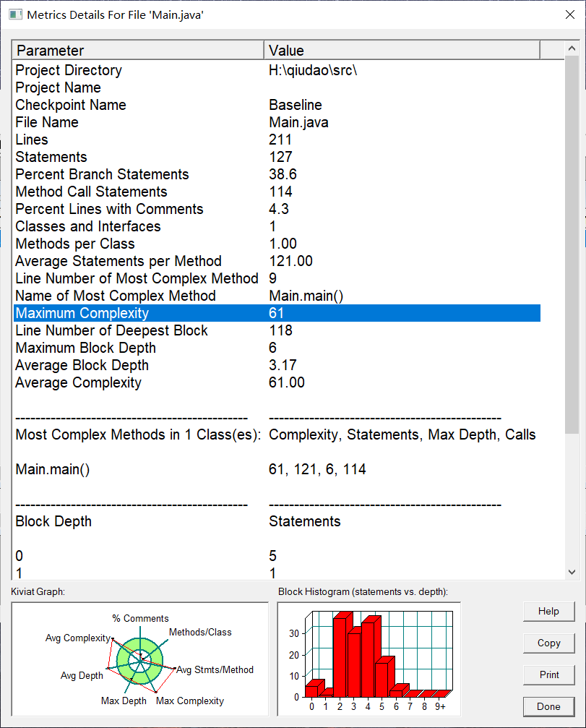Select Average Statements per Method row
Viewport: 586px width, 728px height.
[x=277, y=261]
